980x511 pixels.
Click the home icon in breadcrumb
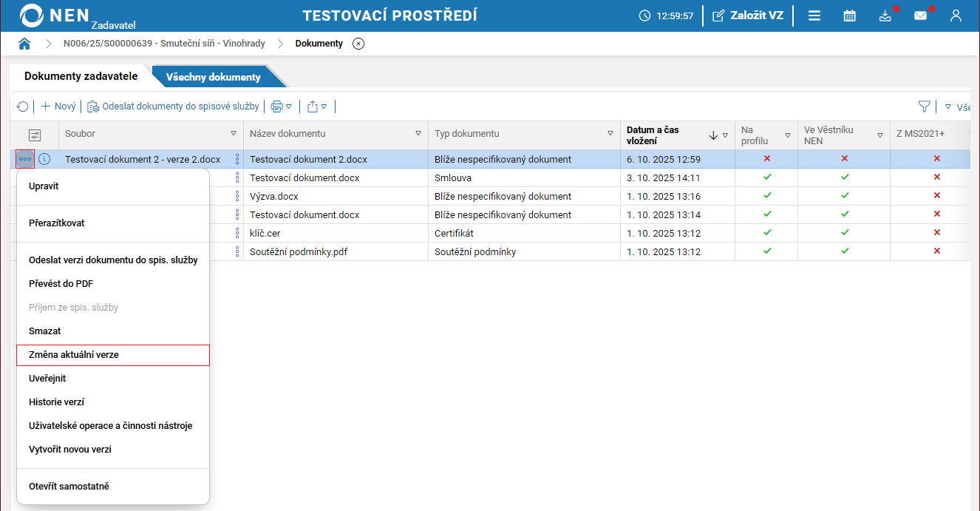[x=24, y=44]
